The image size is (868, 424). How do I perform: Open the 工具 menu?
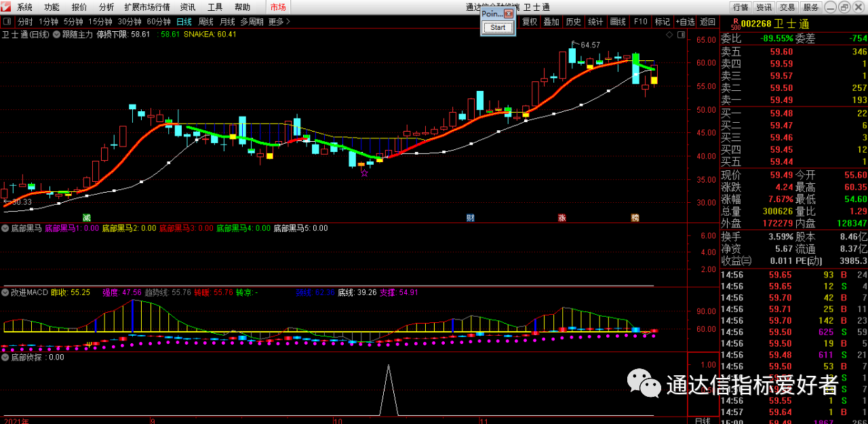pos(215,7)
